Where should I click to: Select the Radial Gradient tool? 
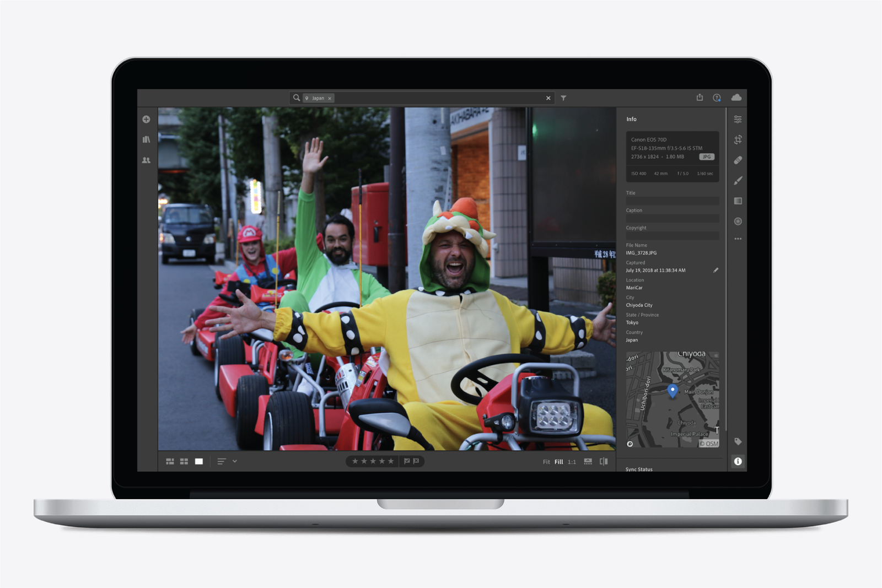(738, 222)
